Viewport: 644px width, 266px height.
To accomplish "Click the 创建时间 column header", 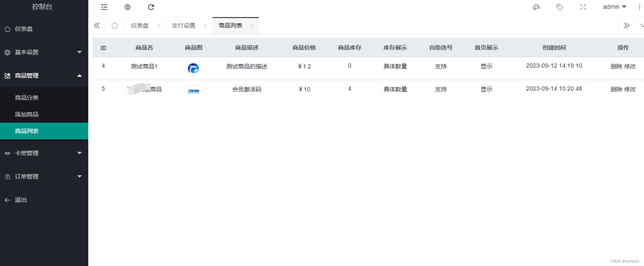I will click(x=554, y=48).
